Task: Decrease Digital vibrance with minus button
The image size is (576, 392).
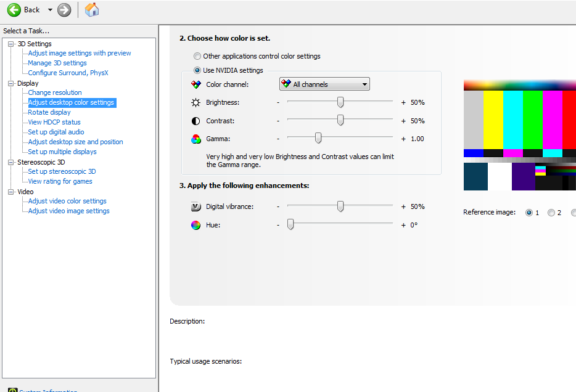Action: coord(278,206)
